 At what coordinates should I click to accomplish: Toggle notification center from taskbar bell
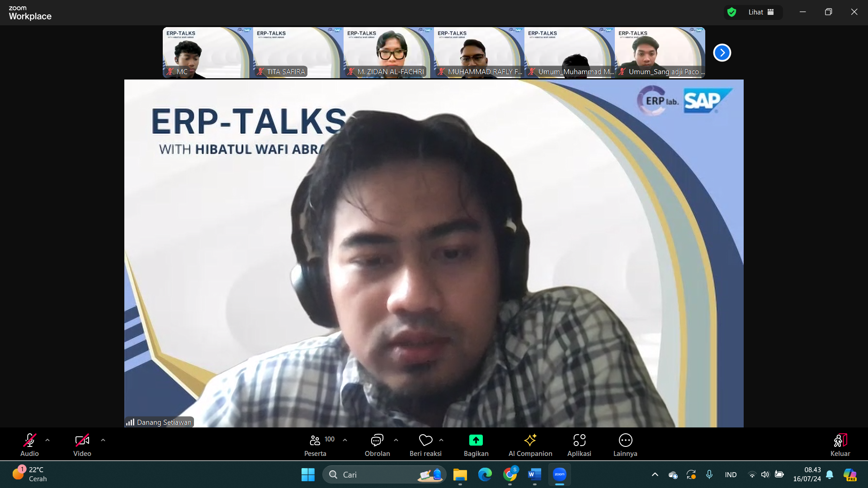click(830, 474)
